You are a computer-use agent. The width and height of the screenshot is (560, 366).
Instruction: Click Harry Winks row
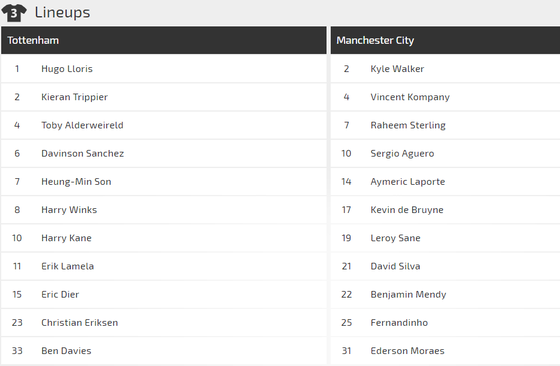(x=164, y=210)
